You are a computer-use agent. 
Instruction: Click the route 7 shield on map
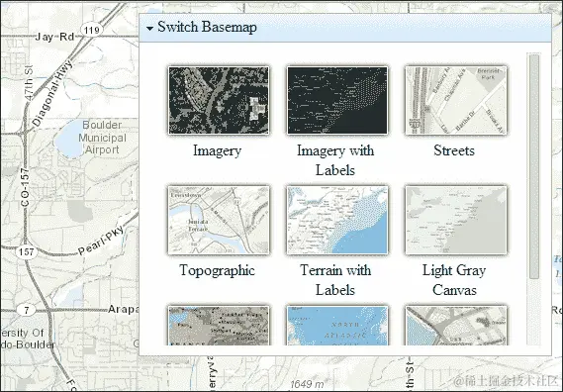tap(26, 310)
